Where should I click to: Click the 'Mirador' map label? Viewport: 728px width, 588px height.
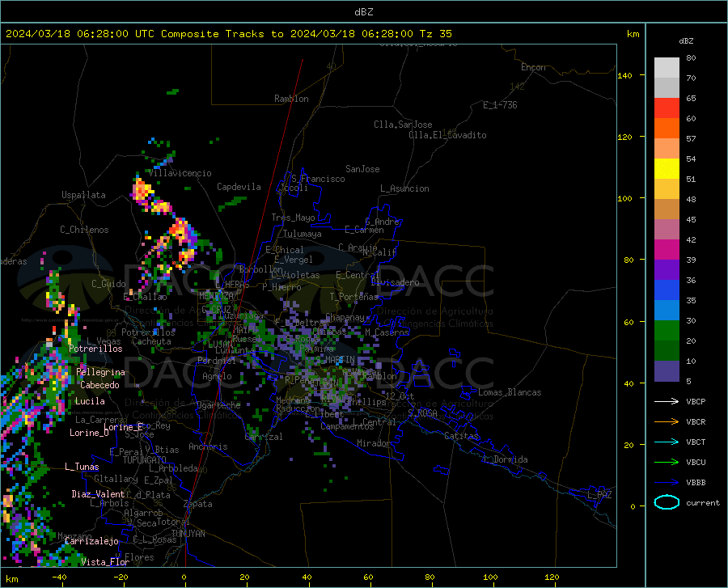(x=374, y=443)
